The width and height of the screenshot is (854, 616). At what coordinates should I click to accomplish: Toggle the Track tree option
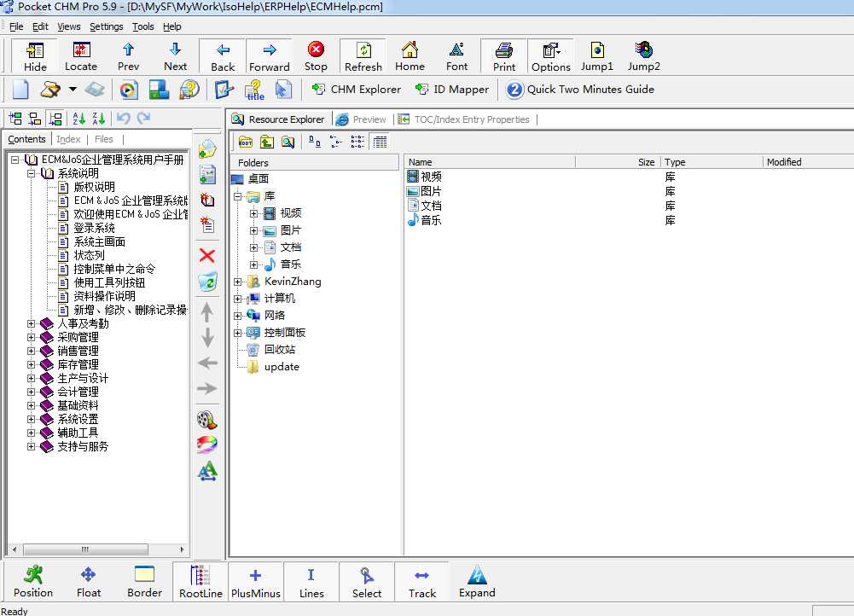422,582
